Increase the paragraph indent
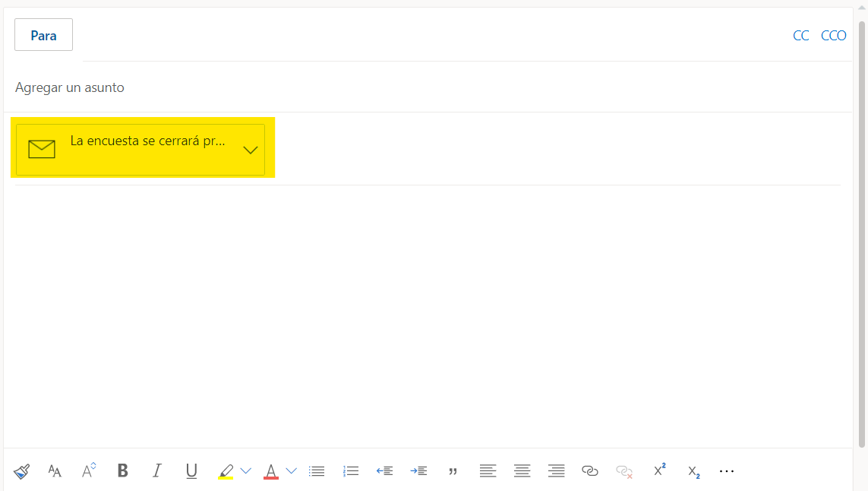Screen dimensions: 868x491 418,471
